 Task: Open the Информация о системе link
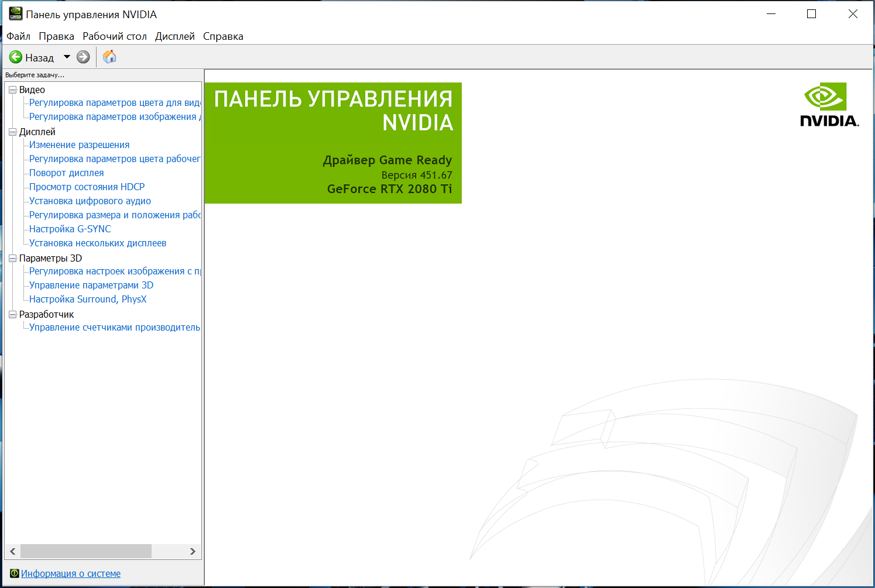click(x=71, y=573)
